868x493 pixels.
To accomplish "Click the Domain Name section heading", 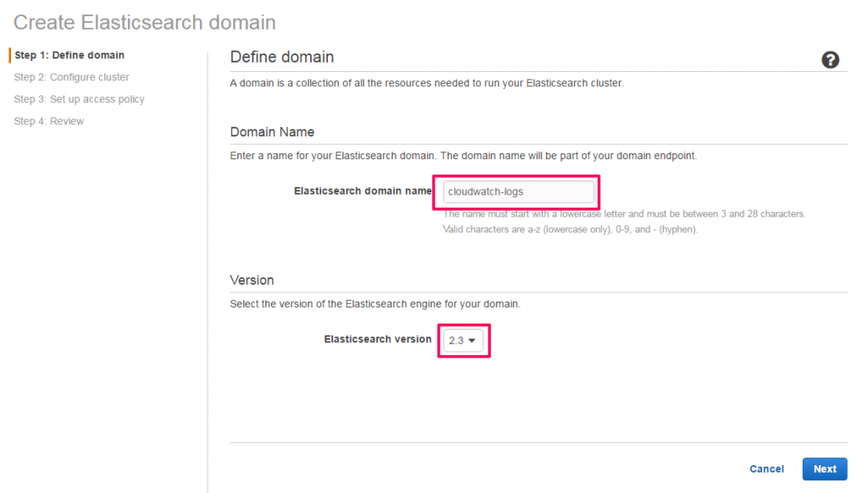I will tap(272, 131).
